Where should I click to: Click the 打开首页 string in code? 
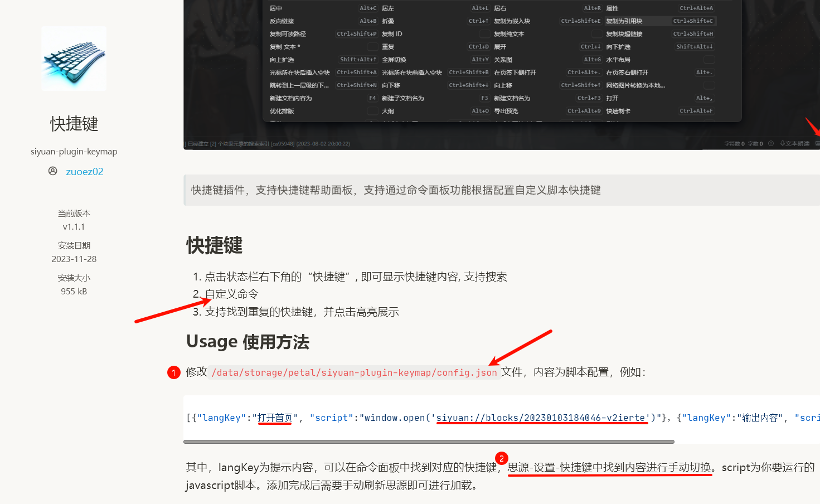tap(275, 418)
